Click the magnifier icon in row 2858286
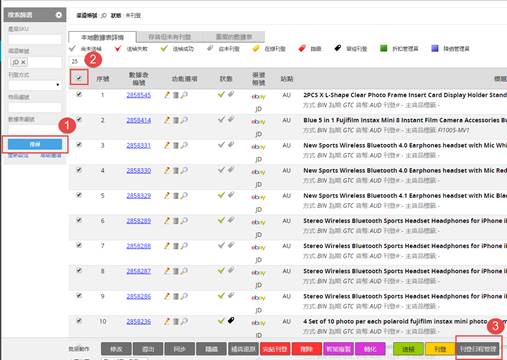 pyautogui.click(x=184, y=296)
